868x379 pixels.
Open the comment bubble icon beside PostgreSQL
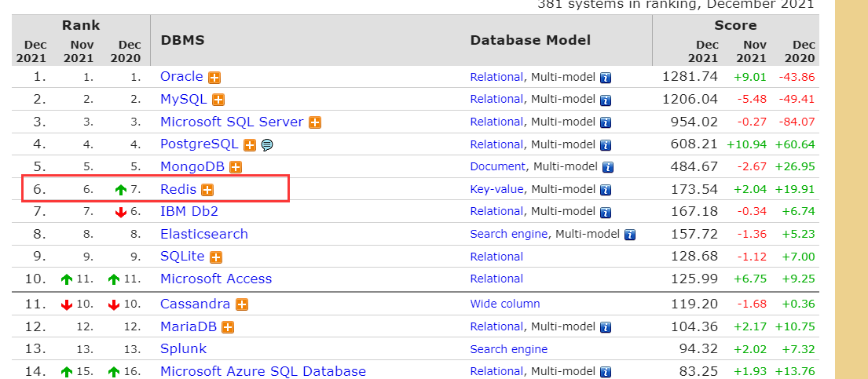click(x=267, y=144)
